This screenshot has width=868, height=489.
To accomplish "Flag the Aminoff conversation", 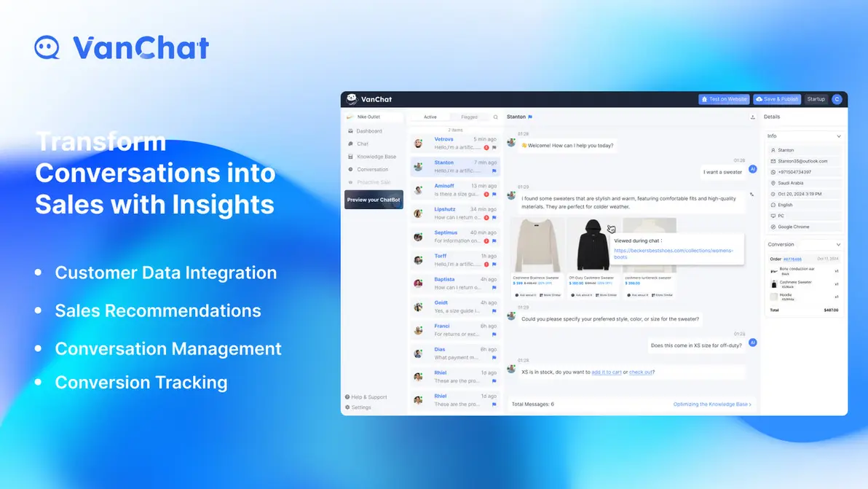I will (494, 194).
